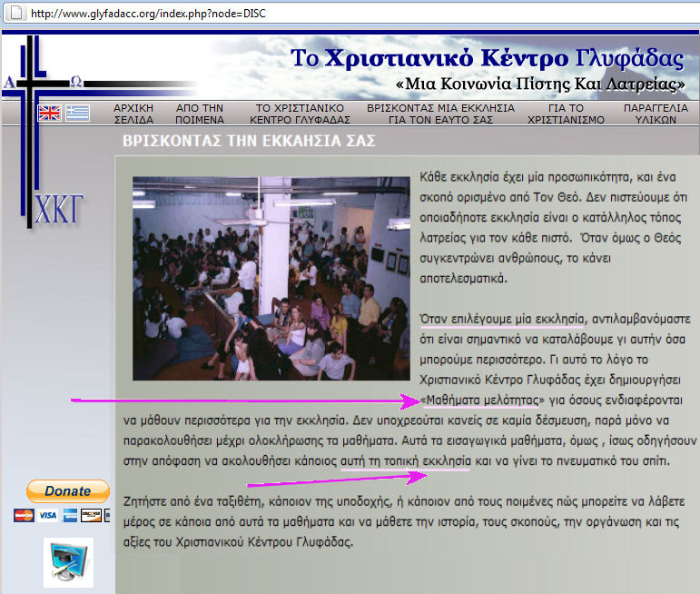Screen dimensions: 700x594
Task: Open the ΑΠΟ ΤΗΝ ΠΟΙΜΕΝΑ menu item
Action: [x=200, y=114]
